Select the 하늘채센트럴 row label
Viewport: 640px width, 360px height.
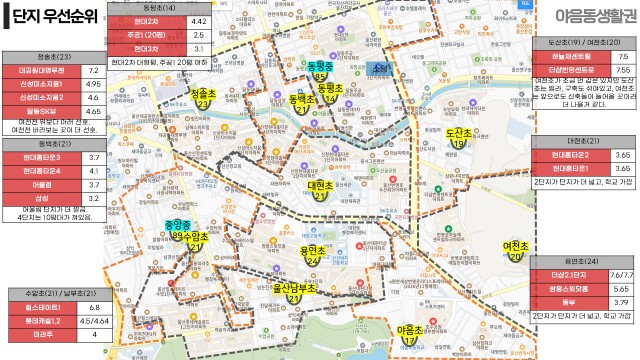tap(571, 57)
